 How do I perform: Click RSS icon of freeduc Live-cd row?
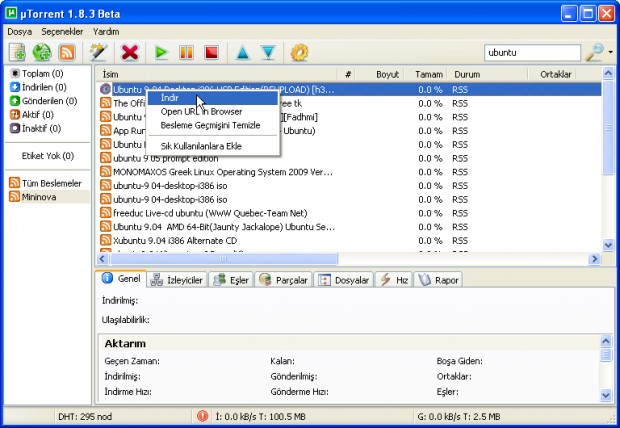105,213
